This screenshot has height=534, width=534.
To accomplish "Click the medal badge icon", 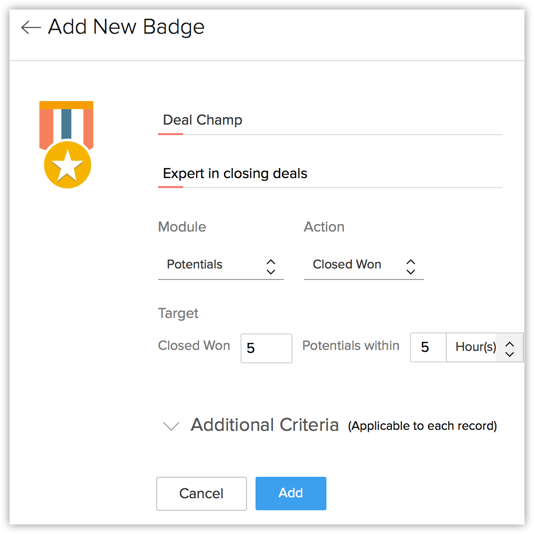I will (66, 144).
